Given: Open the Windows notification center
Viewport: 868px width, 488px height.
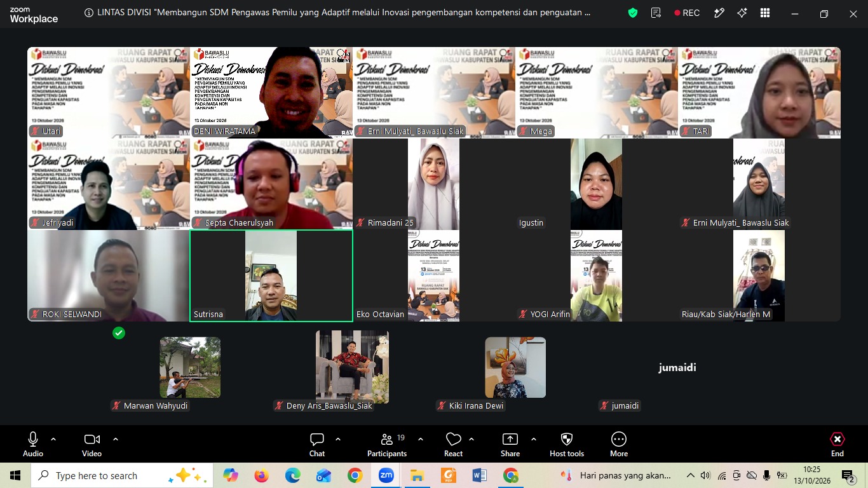Looking at the screenshot, I should (848, 476).
